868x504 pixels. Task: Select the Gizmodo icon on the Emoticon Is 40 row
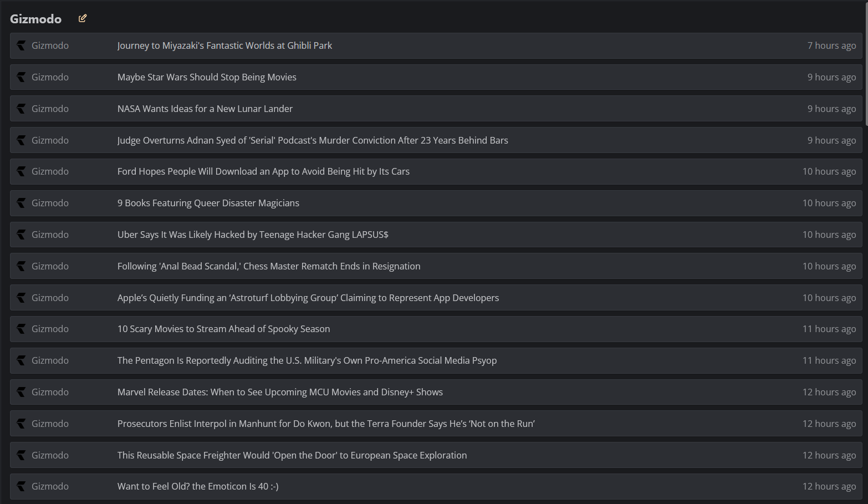(x=21, y=486)
